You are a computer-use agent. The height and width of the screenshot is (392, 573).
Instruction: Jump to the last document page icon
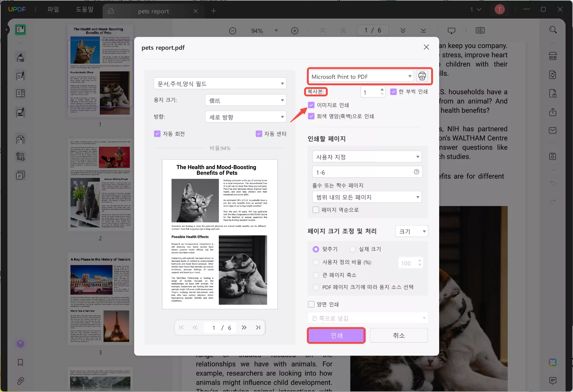423,31
